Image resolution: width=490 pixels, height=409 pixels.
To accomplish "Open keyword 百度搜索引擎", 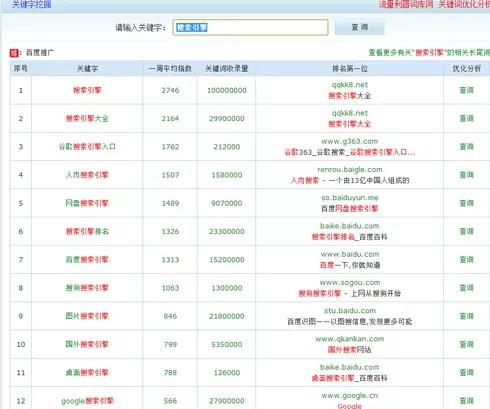I will tap(87, 260).
